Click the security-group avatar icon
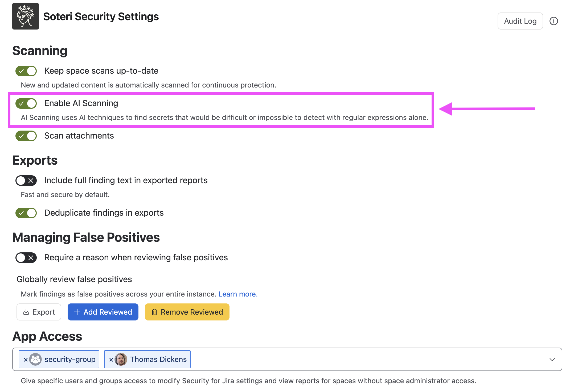 [35, 359]
